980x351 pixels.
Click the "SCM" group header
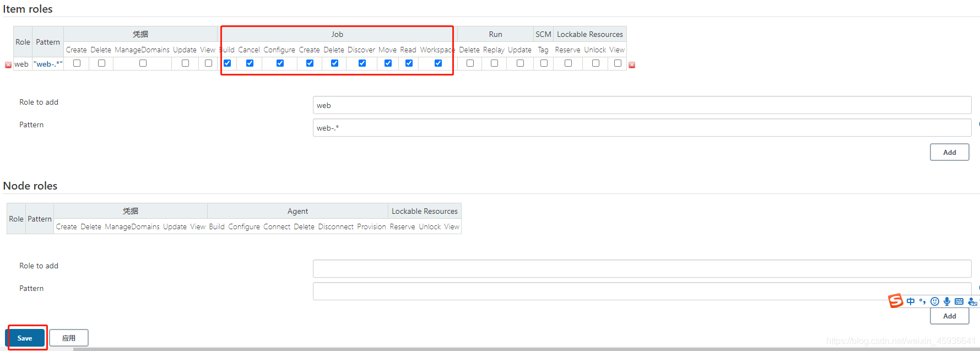pyautogui.click(x=543, y=34)
